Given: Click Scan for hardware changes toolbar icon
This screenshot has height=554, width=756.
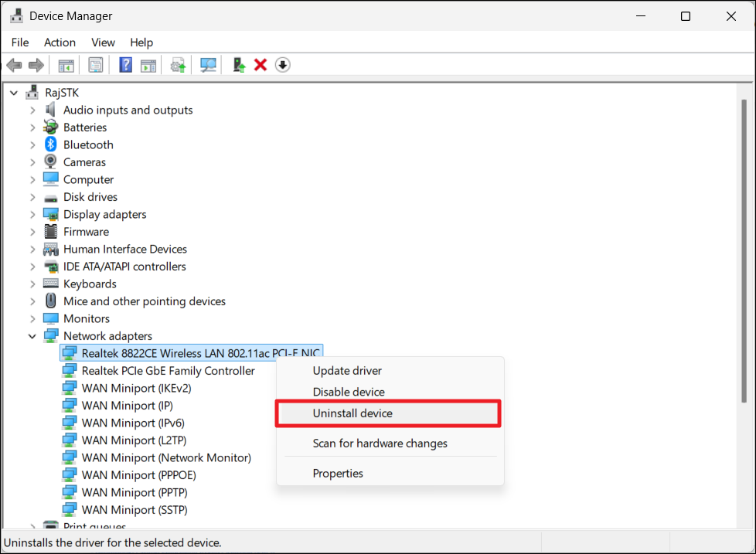Looking at the screenshot, I should click(x=208, y=65).
